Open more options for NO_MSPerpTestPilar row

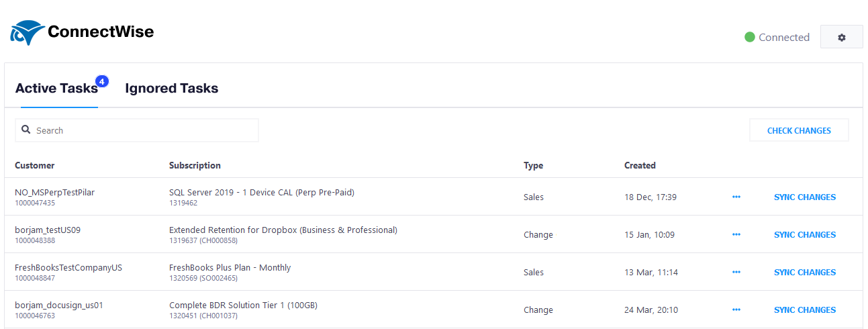736,197
